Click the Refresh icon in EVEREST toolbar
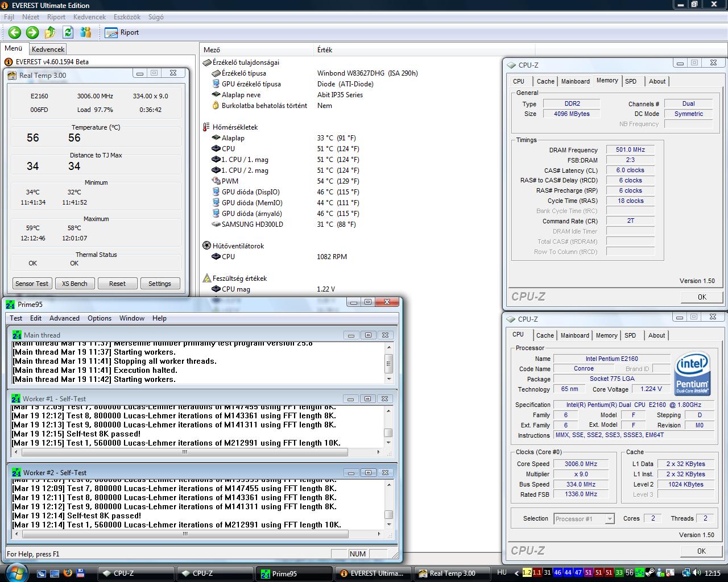The height and width of the screenshot is (582, 728). pyautogui.click(x=68, y=32)
